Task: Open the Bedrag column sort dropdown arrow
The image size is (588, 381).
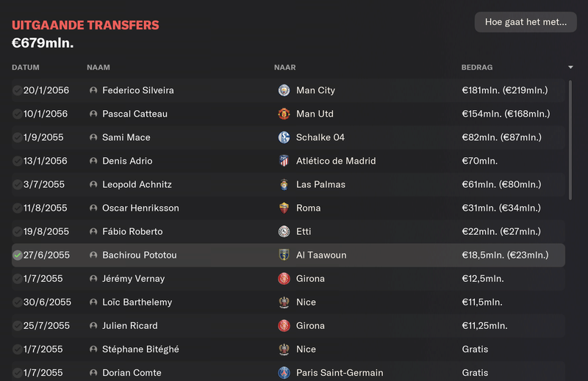Action: pos(570,68)
